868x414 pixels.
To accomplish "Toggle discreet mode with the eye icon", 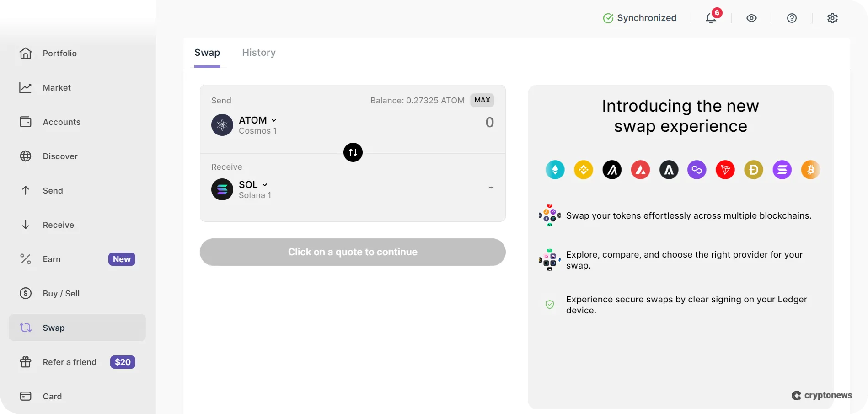I will click(751, 18).
